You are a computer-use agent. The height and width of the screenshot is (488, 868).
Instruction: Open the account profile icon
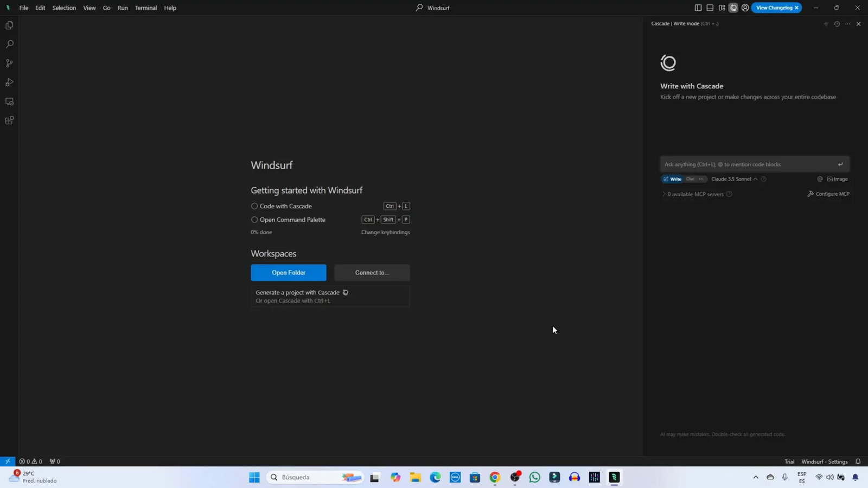(x=745, y=8)
